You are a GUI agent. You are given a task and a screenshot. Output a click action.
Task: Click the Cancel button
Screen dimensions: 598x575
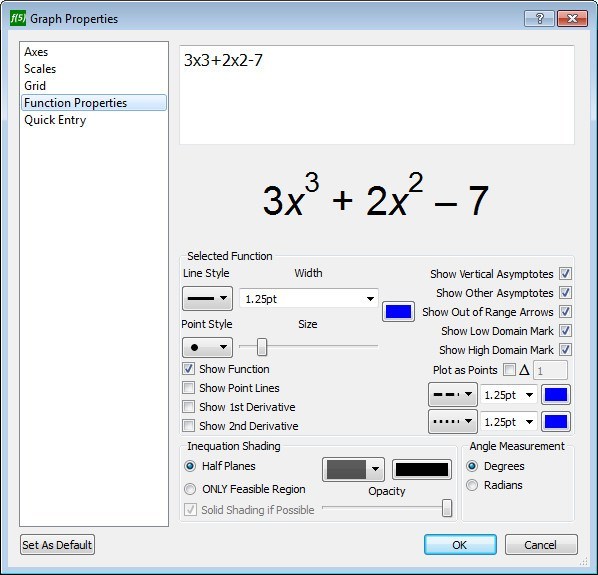click(x=541, y=544)
